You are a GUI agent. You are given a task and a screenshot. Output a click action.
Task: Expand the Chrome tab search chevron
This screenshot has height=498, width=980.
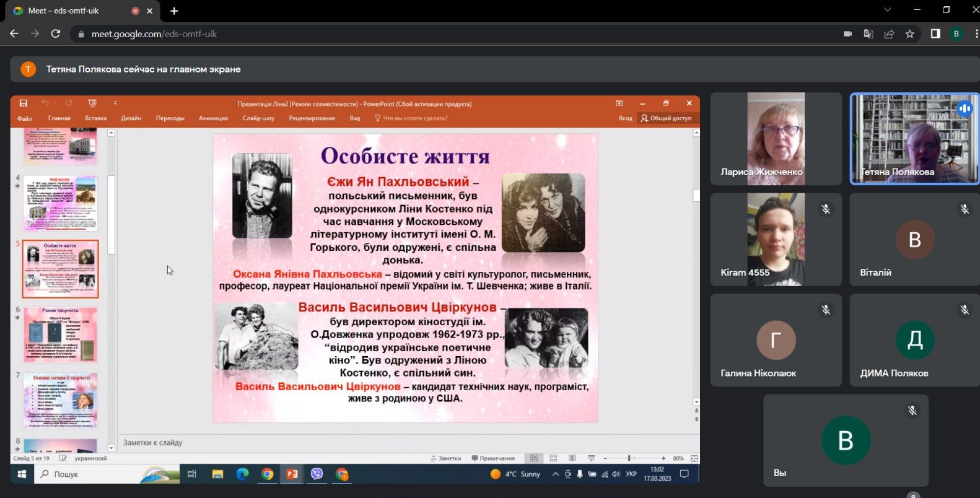tap(887, 11)
